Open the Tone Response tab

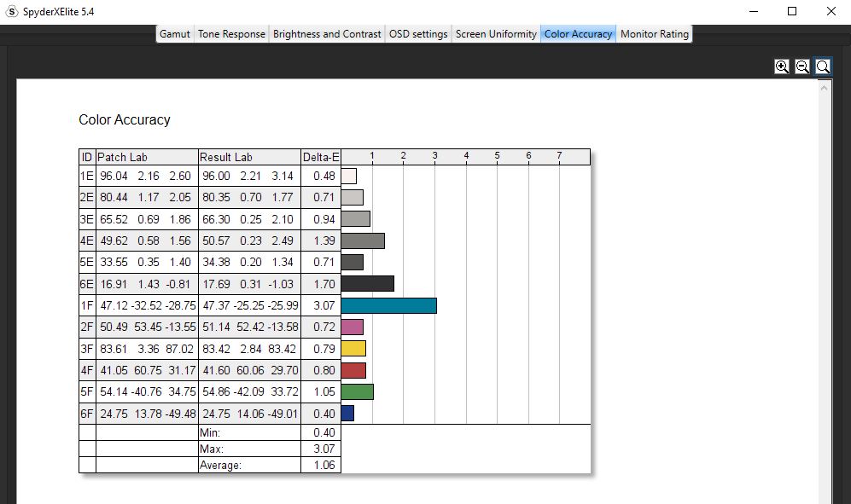pyautogui.click(x=231, y=34)
